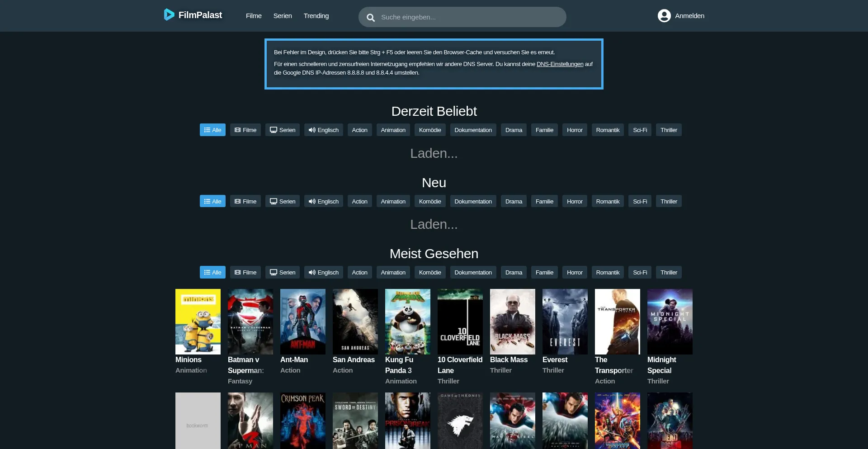
Task: Filter Derzeit Beliebt by Drama
Action: point(514,130)
